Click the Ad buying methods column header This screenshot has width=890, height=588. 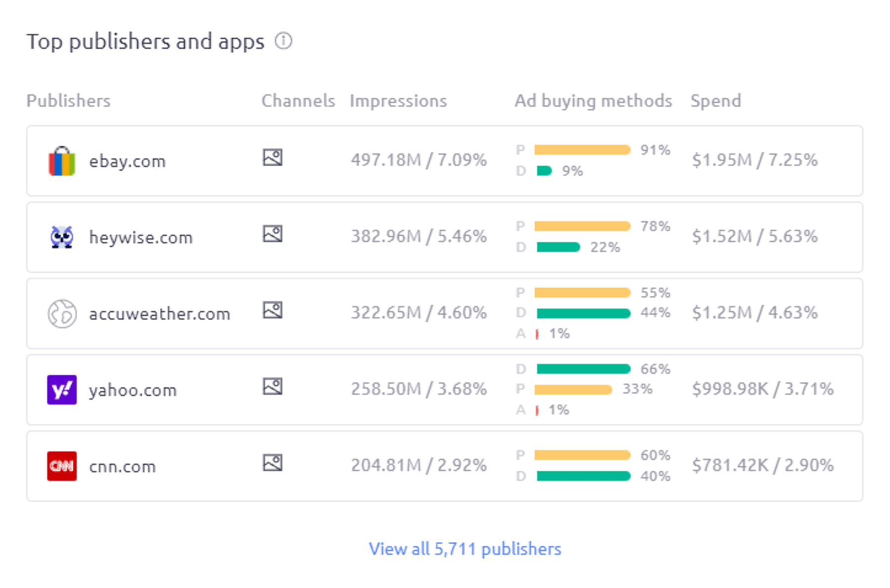coord(593,101)
